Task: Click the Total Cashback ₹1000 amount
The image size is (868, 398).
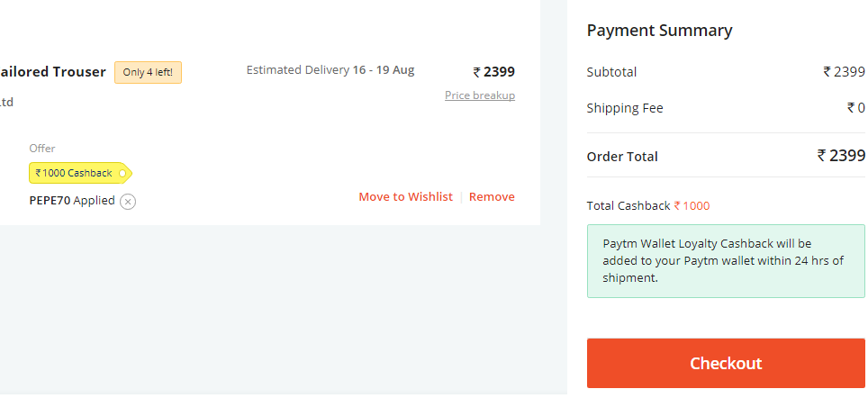Action: click(x=692, y=206)
